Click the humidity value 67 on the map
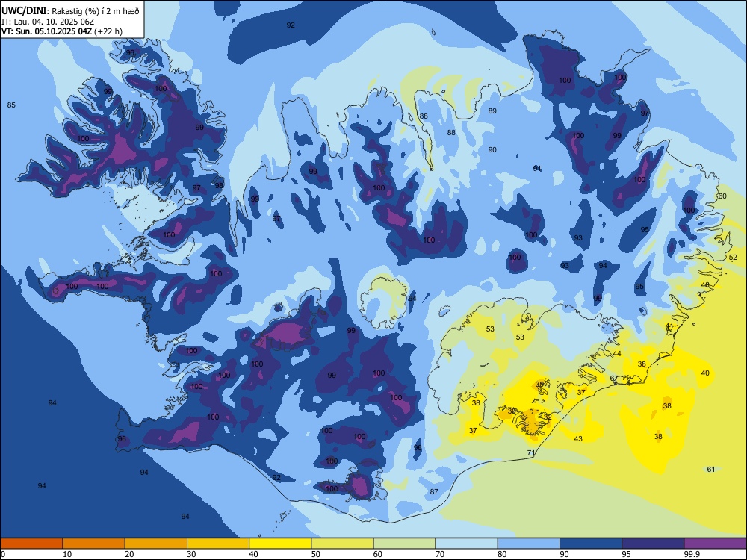Screen dimensions: 747x560 point(614,378)
